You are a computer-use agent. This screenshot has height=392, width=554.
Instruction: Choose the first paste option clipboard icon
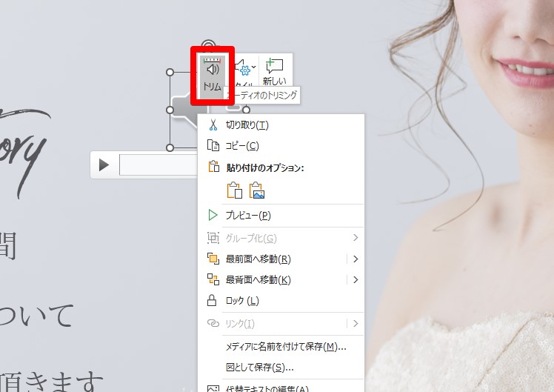point(234,190)
